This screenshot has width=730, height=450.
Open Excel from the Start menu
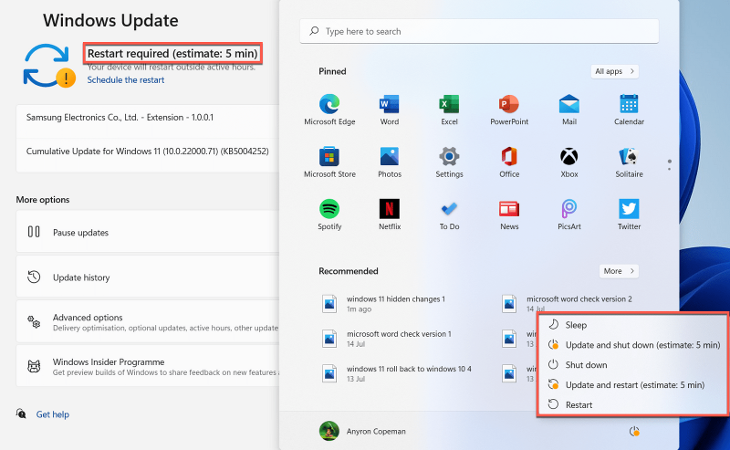(449, 109)
